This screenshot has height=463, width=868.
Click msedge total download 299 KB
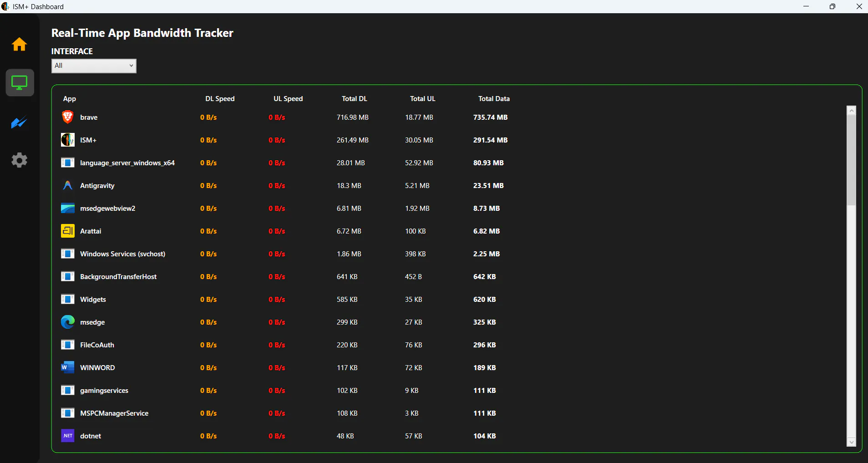[x=347, y=322]
